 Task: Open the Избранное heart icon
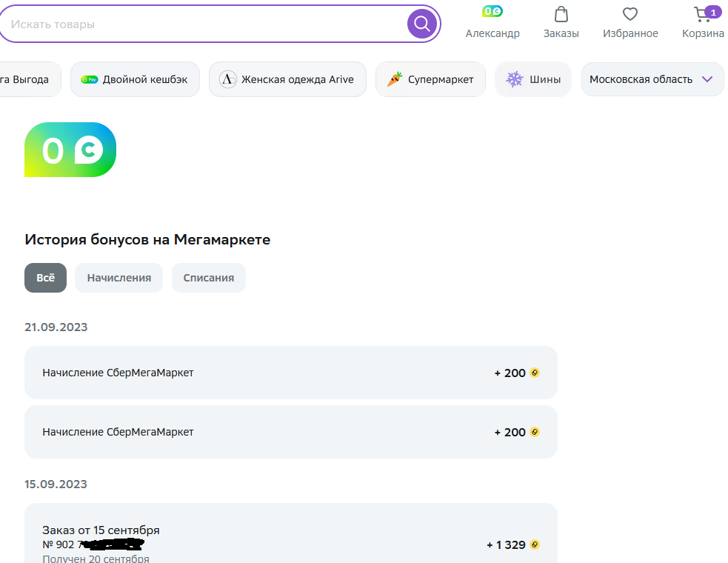630,14
